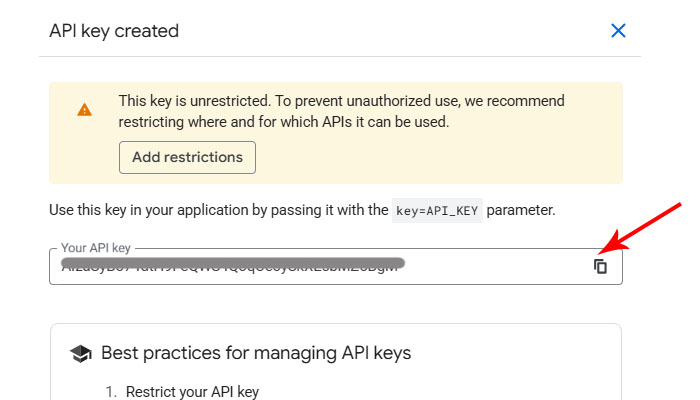Click the Best practices for managing API keys heading
700x400 pixels.
[256, 353]
